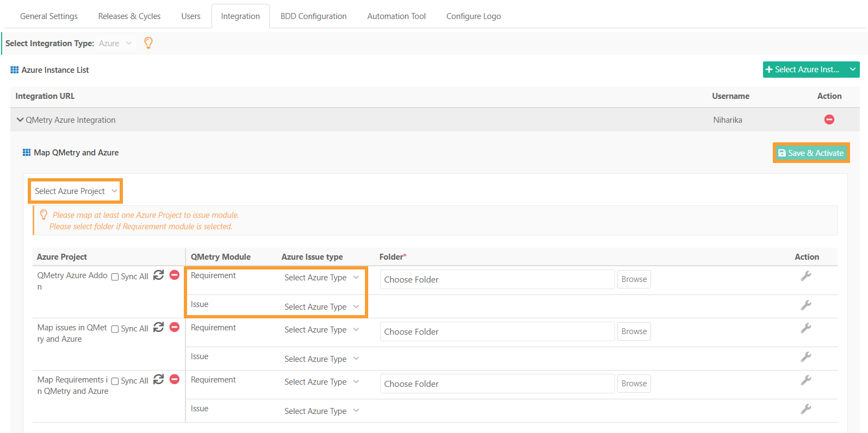Browse folder for QMetry Azure Addon Requirement
This screenshot has width=868, height=433.
(634, 279)
